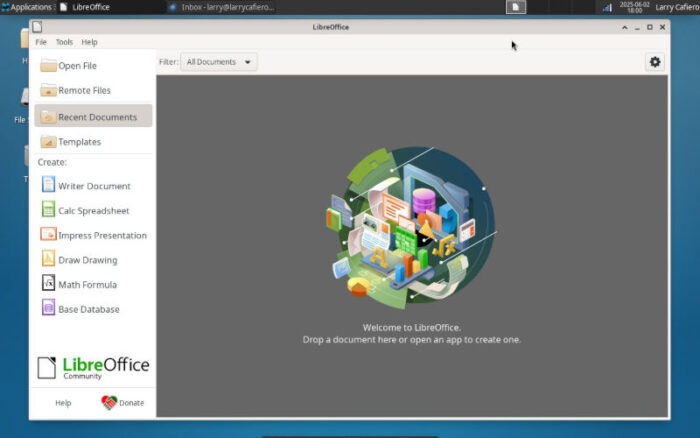Click the Impress Presentation icon
Screen dimensions: 700x438
coord(48,234)
